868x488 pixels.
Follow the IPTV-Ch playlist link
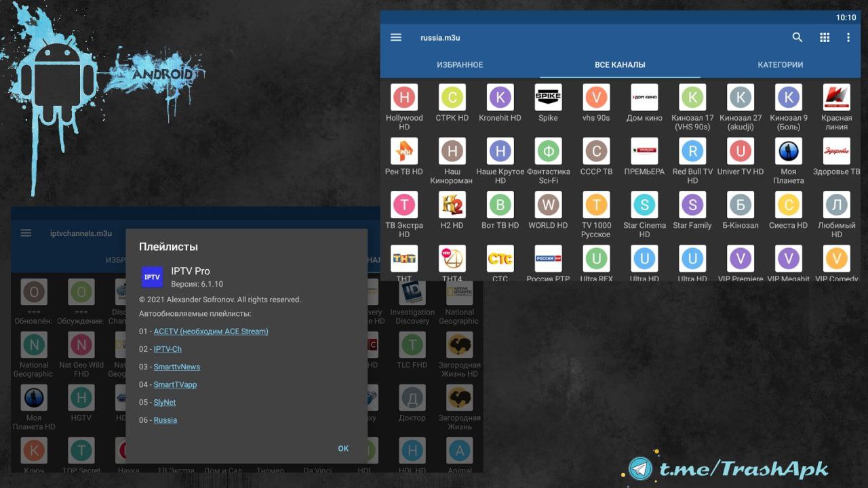[x=167, y=349]
